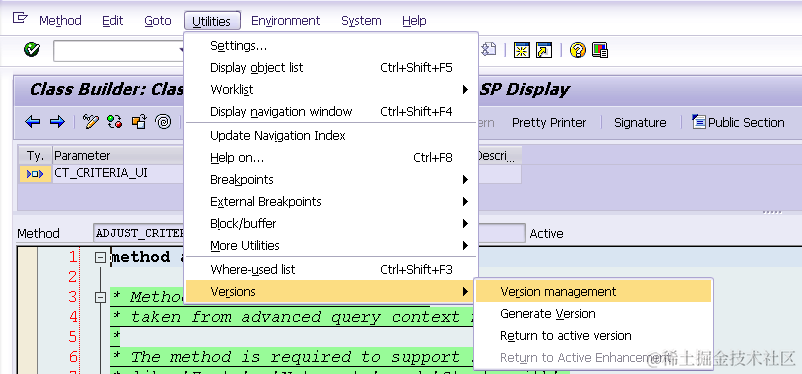Open the System menu
802x374 pixels.
361,21
